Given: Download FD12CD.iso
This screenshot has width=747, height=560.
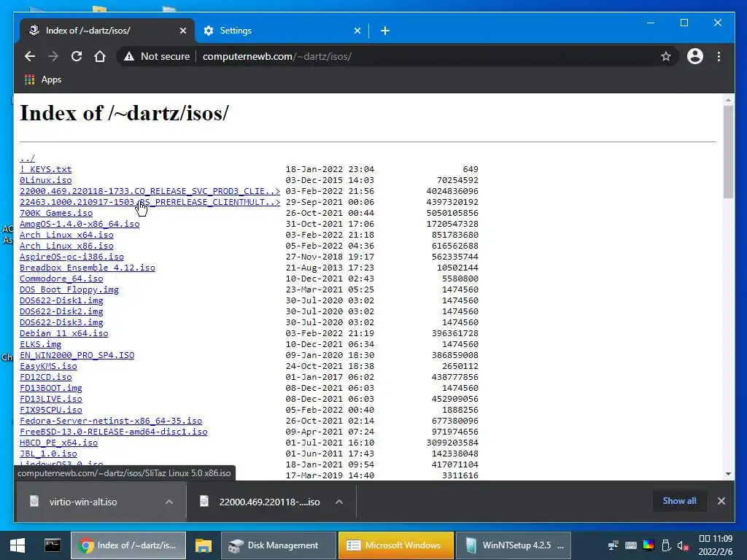Looking at the screenshot, I should coord(45,377).
